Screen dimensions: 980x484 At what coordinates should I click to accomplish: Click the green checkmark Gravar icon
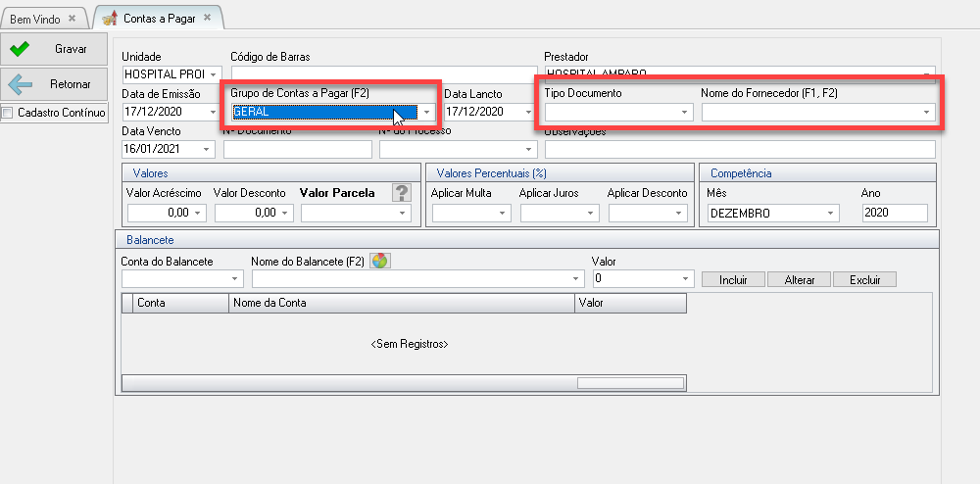[x=21, y=49]
